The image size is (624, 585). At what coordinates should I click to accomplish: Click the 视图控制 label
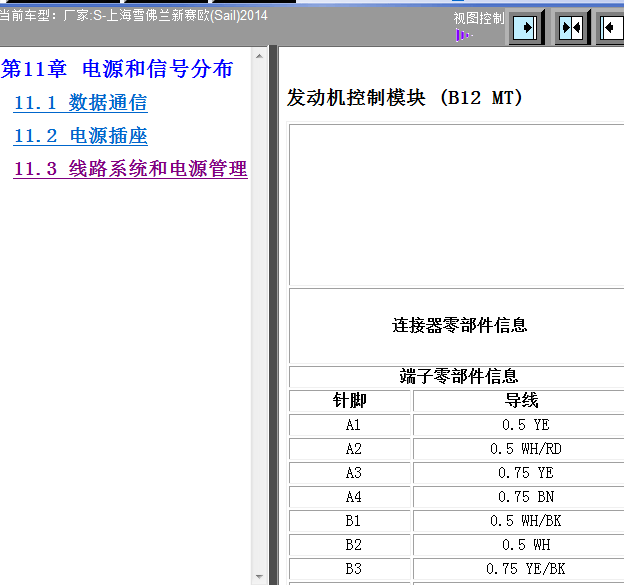click(x=479, y=18)
